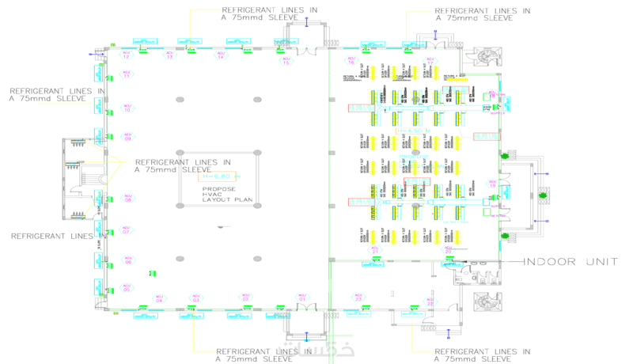Select the ACU 21 unit tag
This screenshot has width=633, height=364.
375,250
